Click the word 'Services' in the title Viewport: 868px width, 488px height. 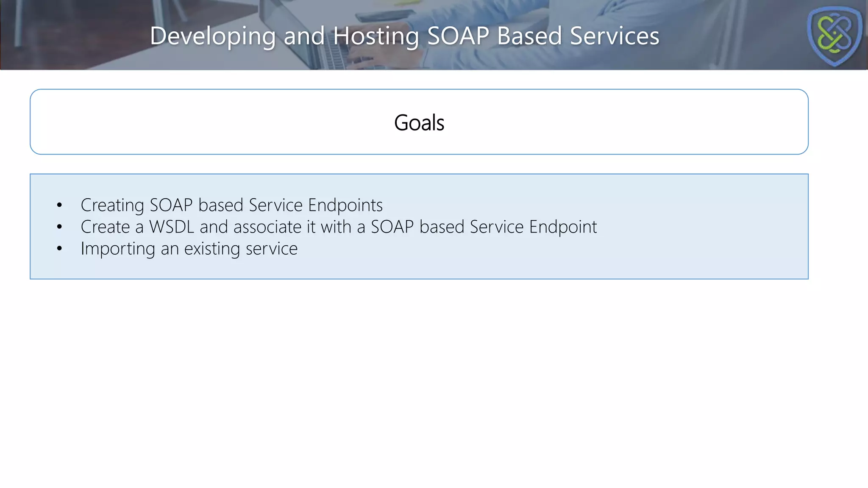click(614, 36)
